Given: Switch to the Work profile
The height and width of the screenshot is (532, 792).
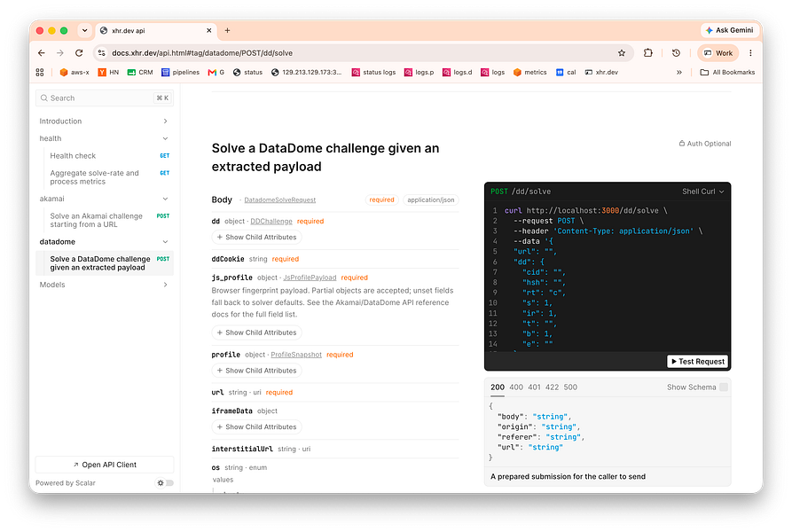Looking at the screenshot, I should point(718,53).
